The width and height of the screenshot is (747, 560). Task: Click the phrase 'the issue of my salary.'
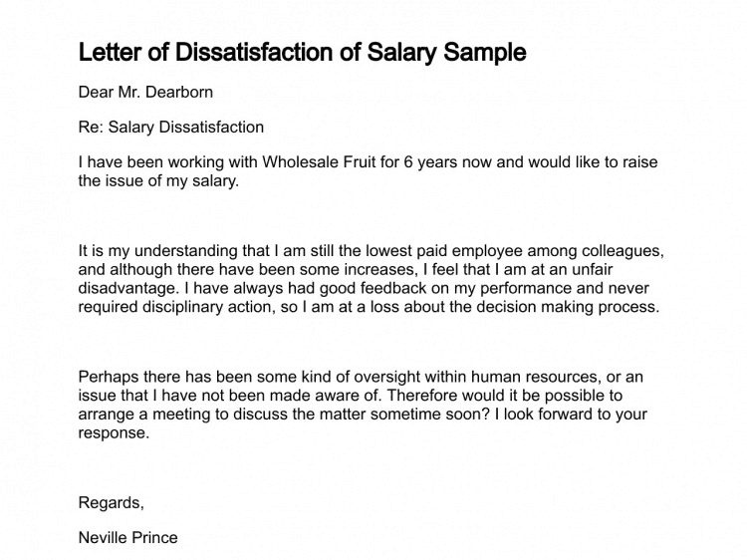(158, 181)
